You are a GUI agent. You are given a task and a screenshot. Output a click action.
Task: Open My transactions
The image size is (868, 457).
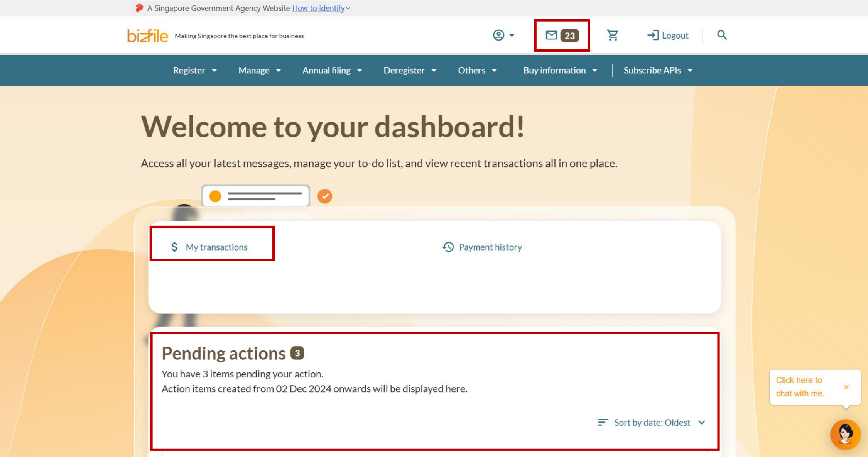(209, 247)
